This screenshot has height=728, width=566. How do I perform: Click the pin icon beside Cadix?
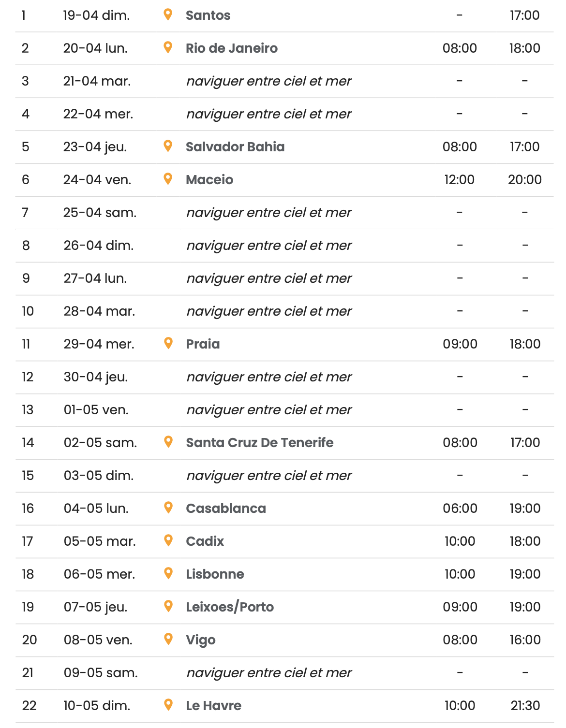click(x=168, y=540)
